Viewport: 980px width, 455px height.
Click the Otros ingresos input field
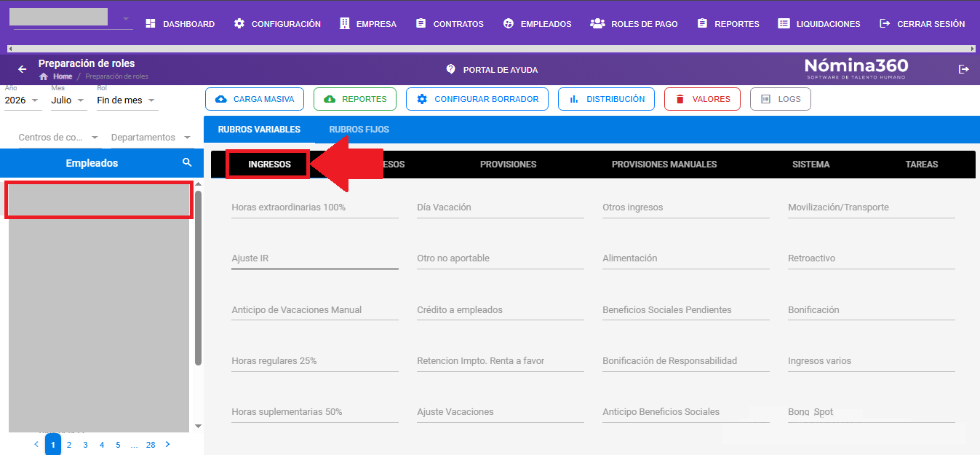[x=686, y=207]
